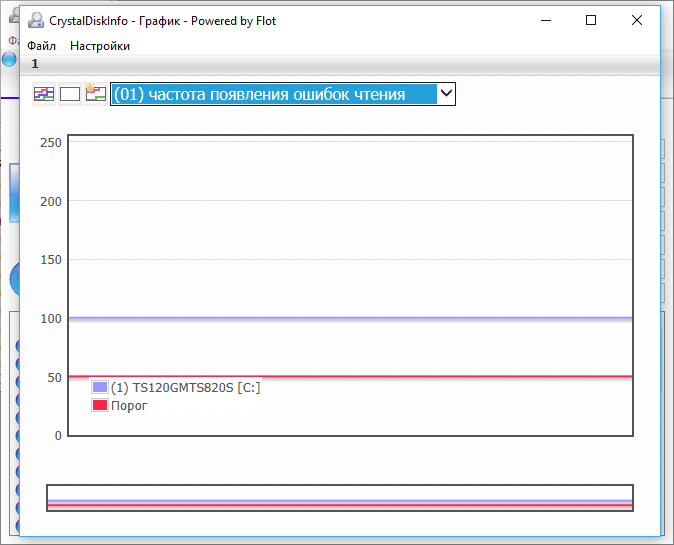Open the attribute dropdown (01) частота появления ошибок чтения
The image size is (674, 545).
pos(283,94)
